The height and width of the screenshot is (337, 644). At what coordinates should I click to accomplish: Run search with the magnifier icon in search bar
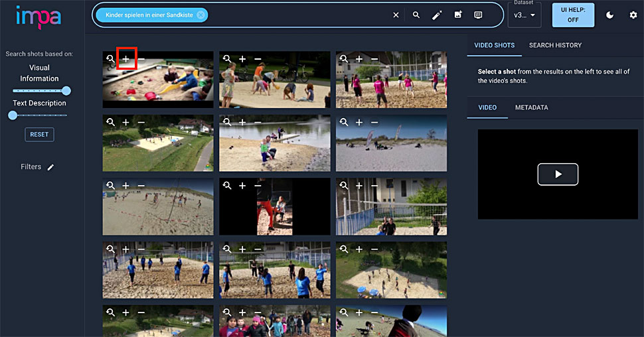click(416, 15)
